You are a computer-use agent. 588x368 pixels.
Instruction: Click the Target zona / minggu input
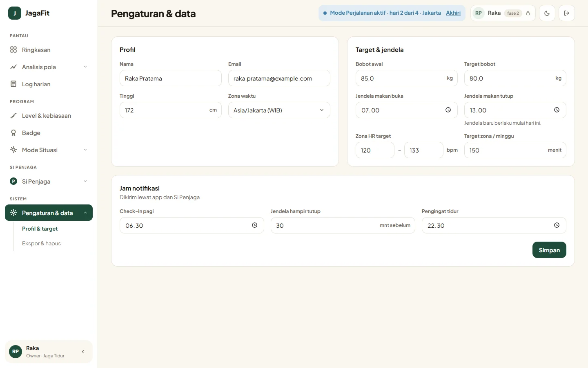(515, 150)
